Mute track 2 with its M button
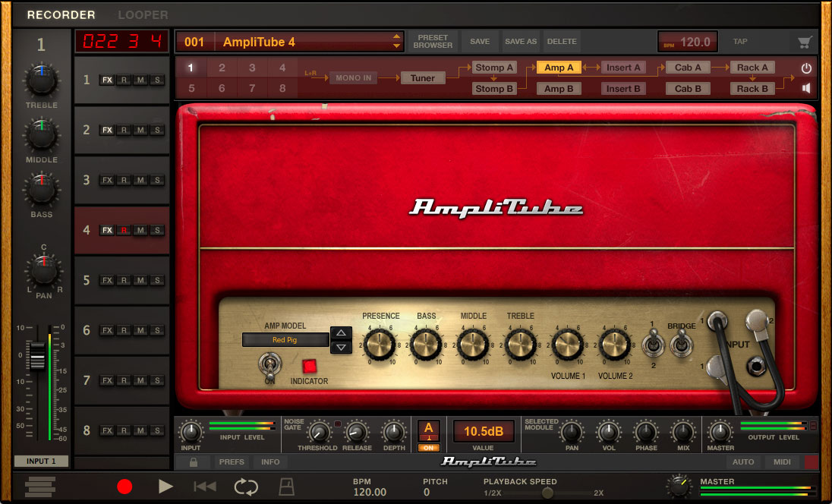832x504 pixels. point(140,130)
